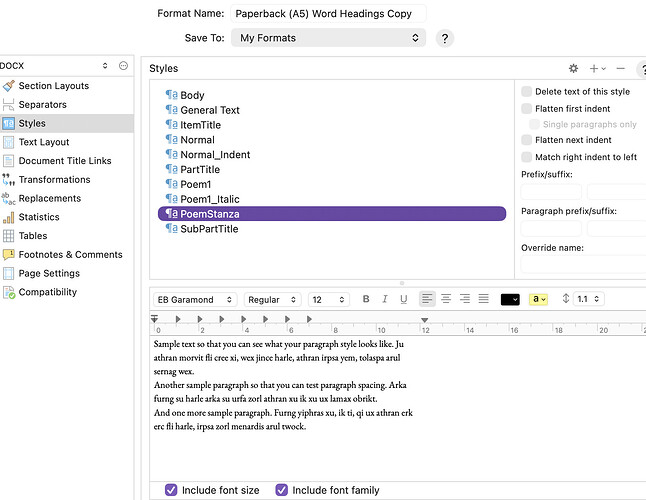Open DOCX format type dropdown
The image size is (646, 500).
coord(55,65)
